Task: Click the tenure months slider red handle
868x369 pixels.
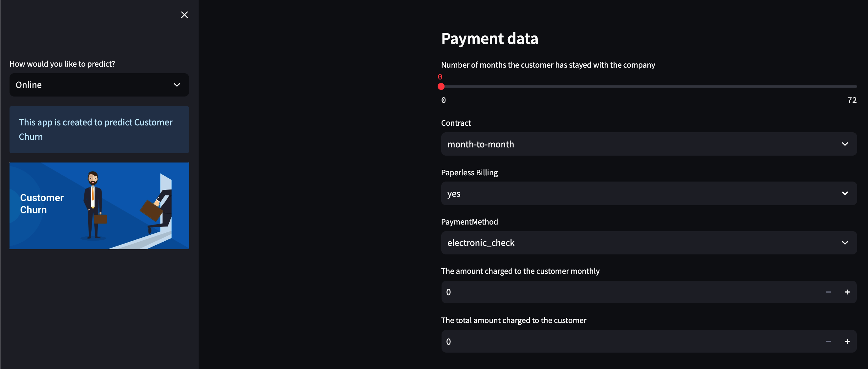Action: pyautogui.click(x=441, y=87)
